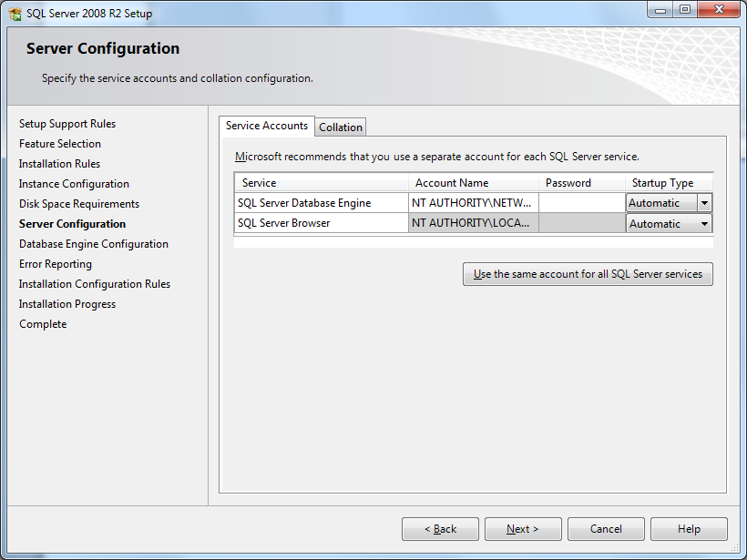This screenshot has height=560, width=747.
Task: Select the Service Accounts tab
Action: pyautogui.click(x=267, y=126)
